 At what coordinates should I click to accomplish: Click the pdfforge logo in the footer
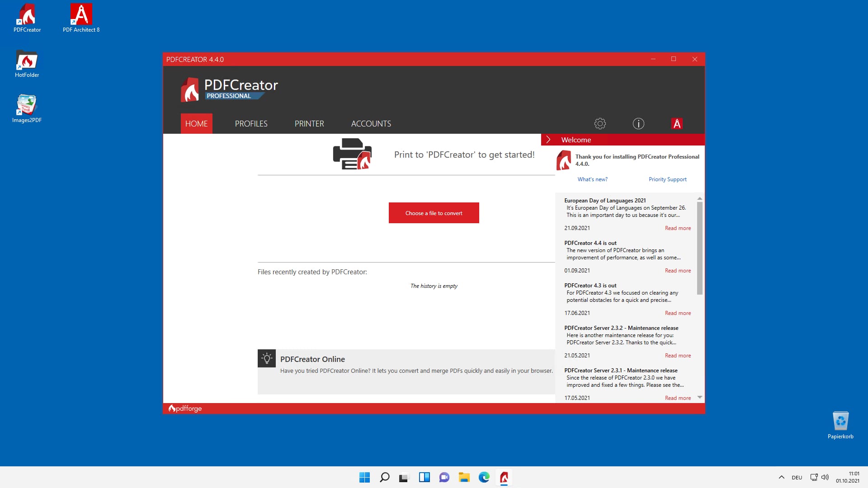tap(185, 408)
